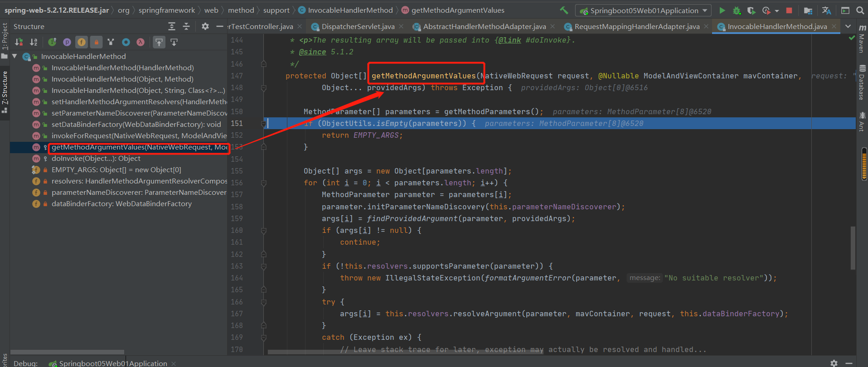The image size is (868, 367).
Task: Open the Springboot05Web01Application run configuration dropdown
Action: coord(643,10)
